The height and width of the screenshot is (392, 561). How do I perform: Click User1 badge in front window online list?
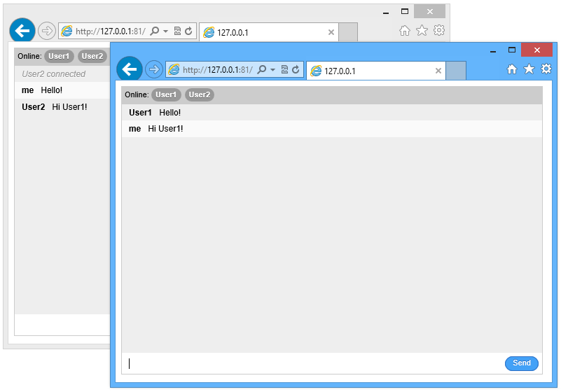166,94
